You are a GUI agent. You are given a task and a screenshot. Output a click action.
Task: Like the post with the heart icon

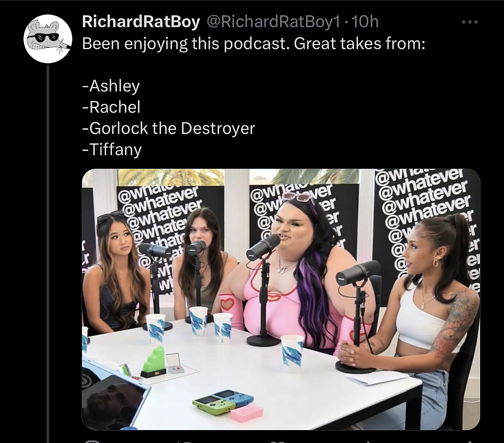tap(279, 442)
